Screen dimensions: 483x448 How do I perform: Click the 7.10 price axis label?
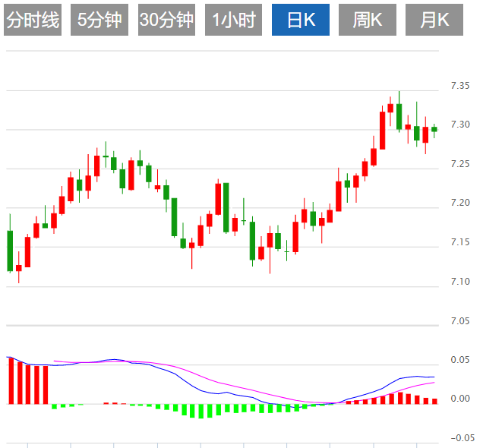coord(460,282)
